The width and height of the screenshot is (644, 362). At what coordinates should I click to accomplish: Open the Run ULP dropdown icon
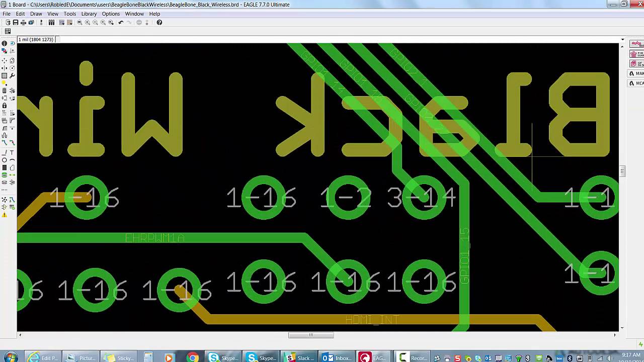tap(69, 23)
